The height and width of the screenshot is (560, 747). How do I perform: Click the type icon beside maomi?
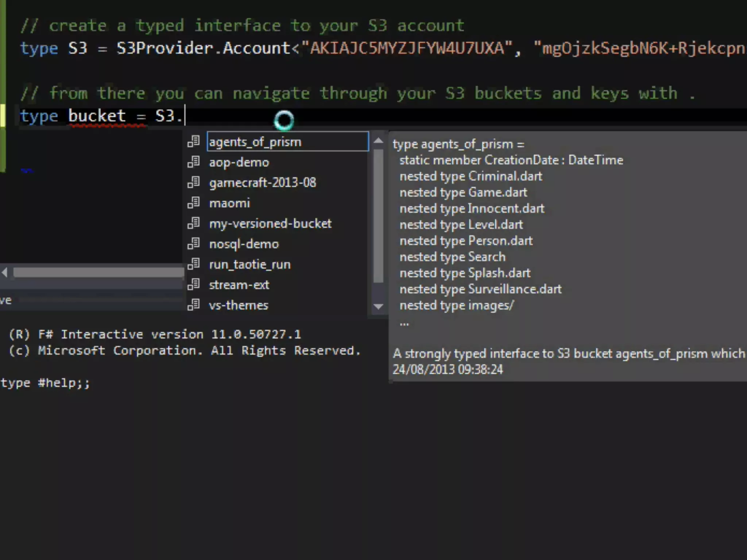pyautogui.click(x=193, y=203)
